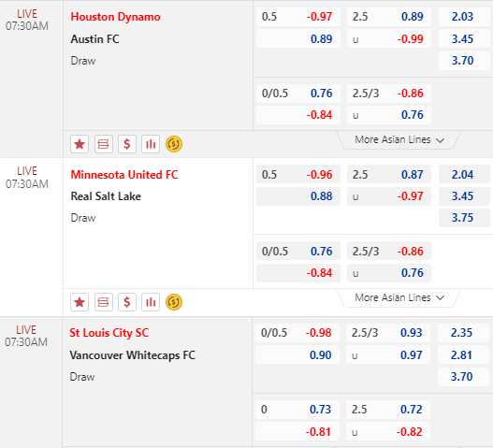
Task: Click the dollar sign icon under Houston Dynamo
Action: coord(127,144)
